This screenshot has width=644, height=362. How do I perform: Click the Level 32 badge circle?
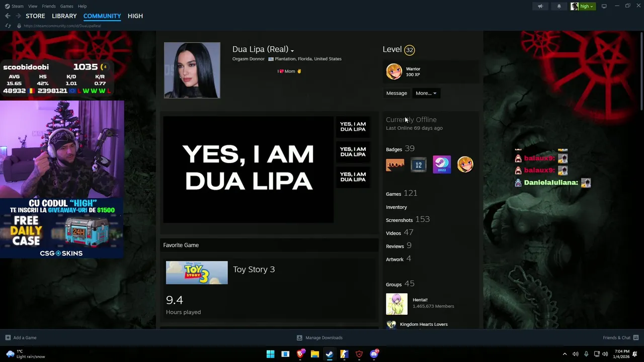click(410, 50)
